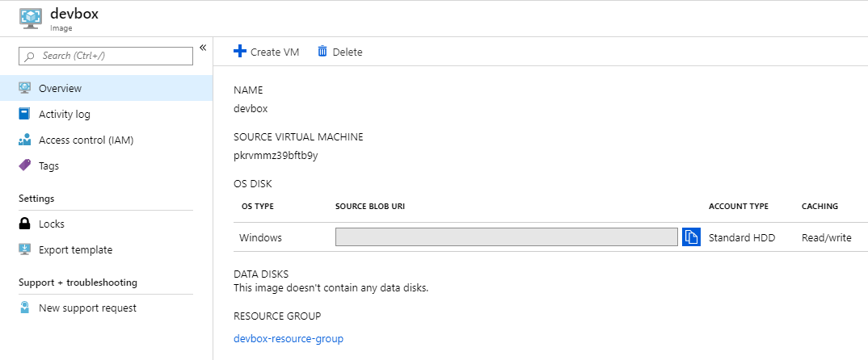Click the New support request icon

click(x=24, y=308)
